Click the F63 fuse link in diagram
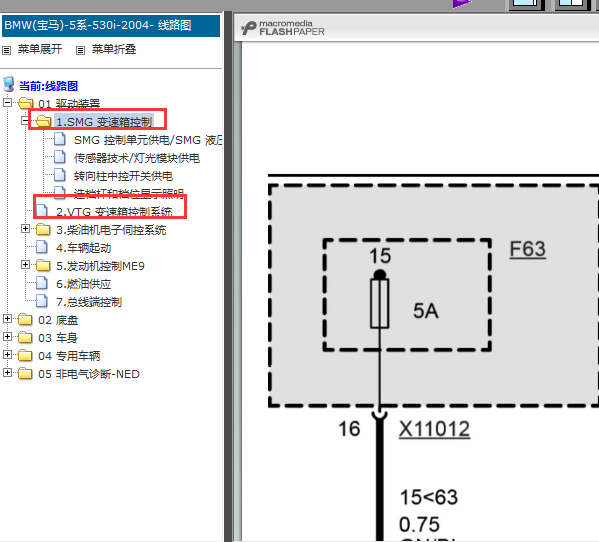The height and width of the screenshot is (542, 599). pyautogui.click(x=528, y=249)
